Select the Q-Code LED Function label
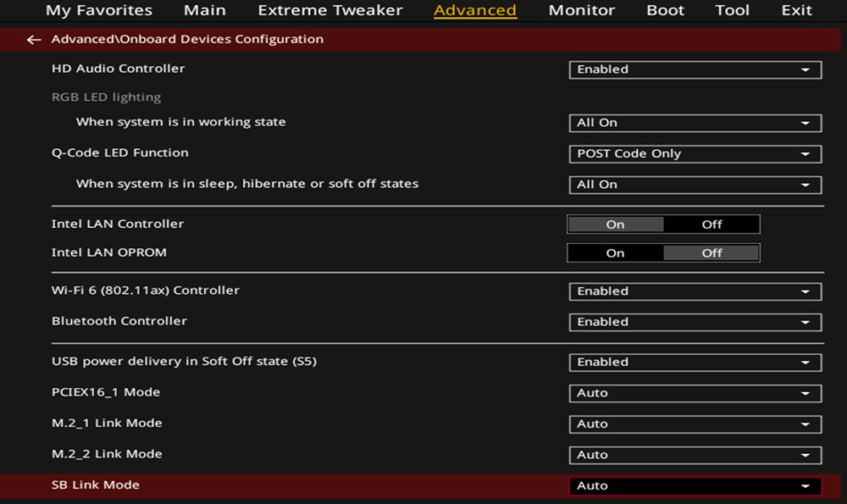The height and width of the screenshot is (504, 847). click(120, 152)
